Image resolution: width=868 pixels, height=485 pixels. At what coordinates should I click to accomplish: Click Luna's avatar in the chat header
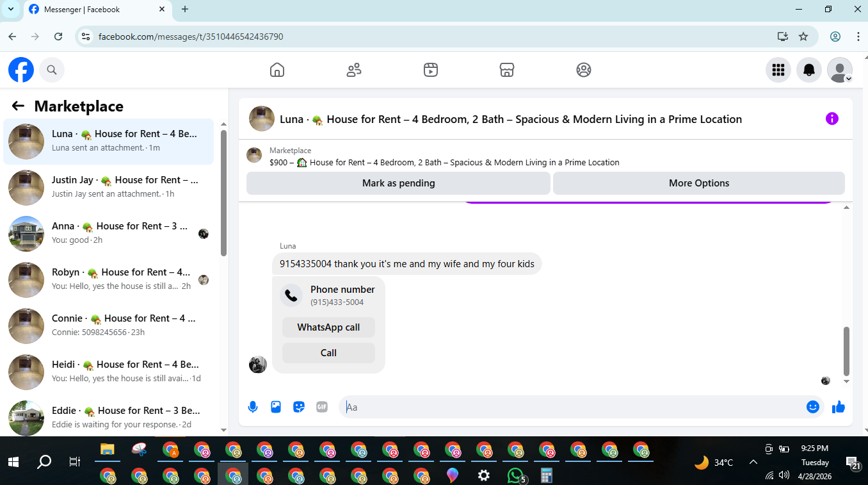click(x=262, y=119)
